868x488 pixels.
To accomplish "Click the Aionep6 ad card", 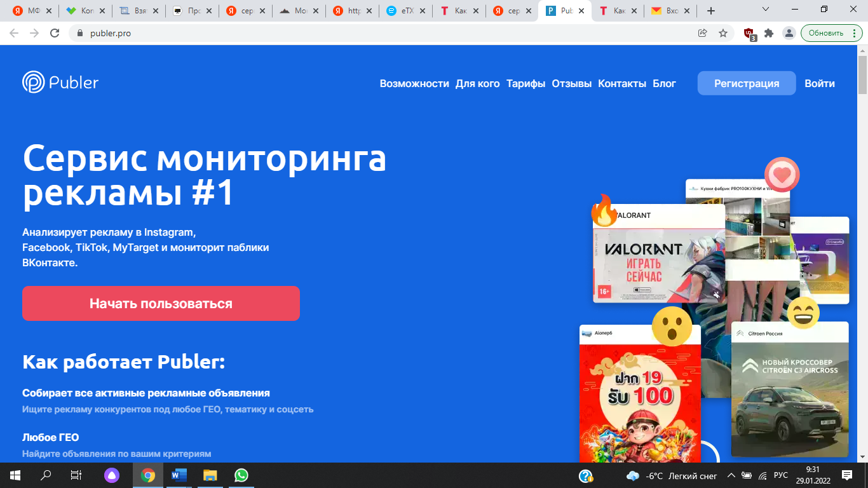I will coord(640,394).
